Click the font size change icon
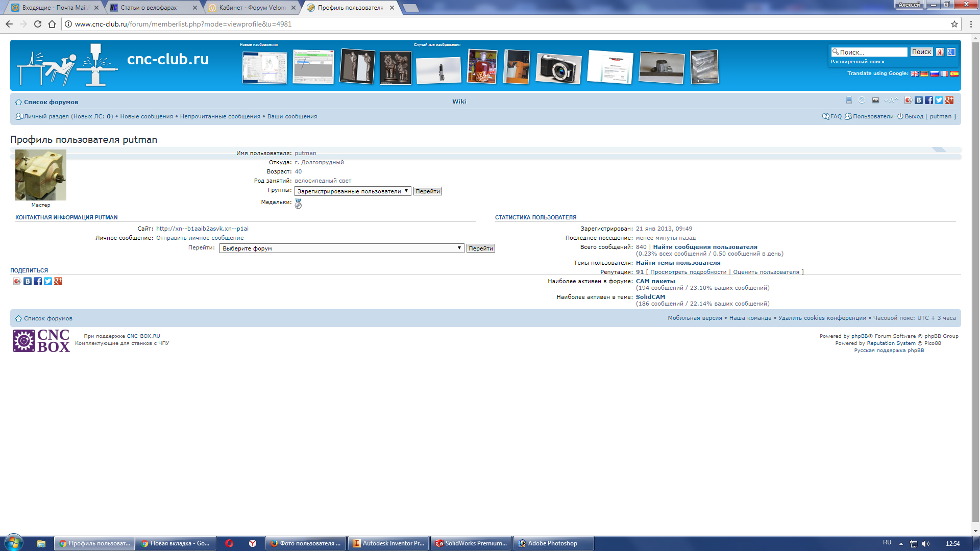Screen dimensions: 980x551 click(891, 101)
